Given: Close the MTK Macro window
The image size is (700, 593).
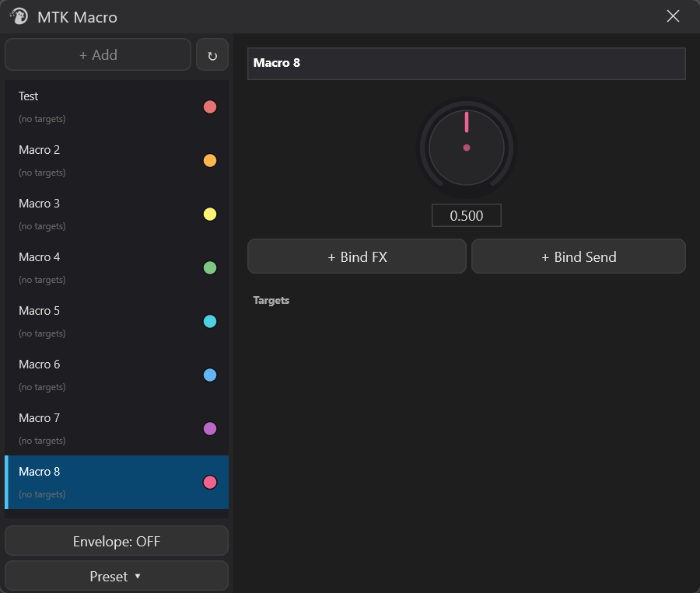Looking at the screenshot, I should (x=673, y=16).
